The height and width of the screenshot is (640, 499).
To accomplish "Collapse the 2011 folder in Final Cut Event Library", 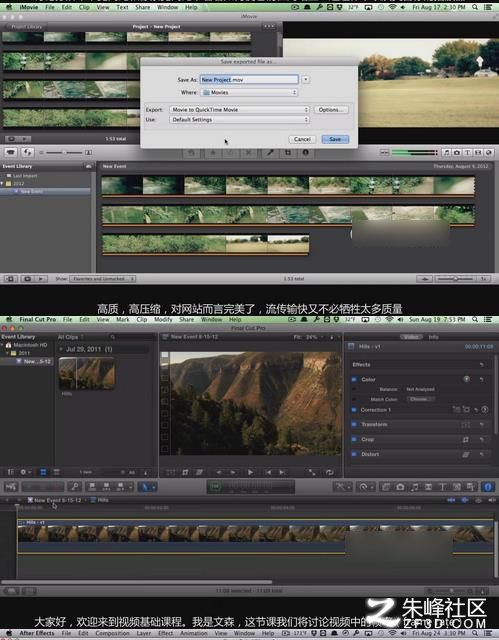I will [7, 353].
